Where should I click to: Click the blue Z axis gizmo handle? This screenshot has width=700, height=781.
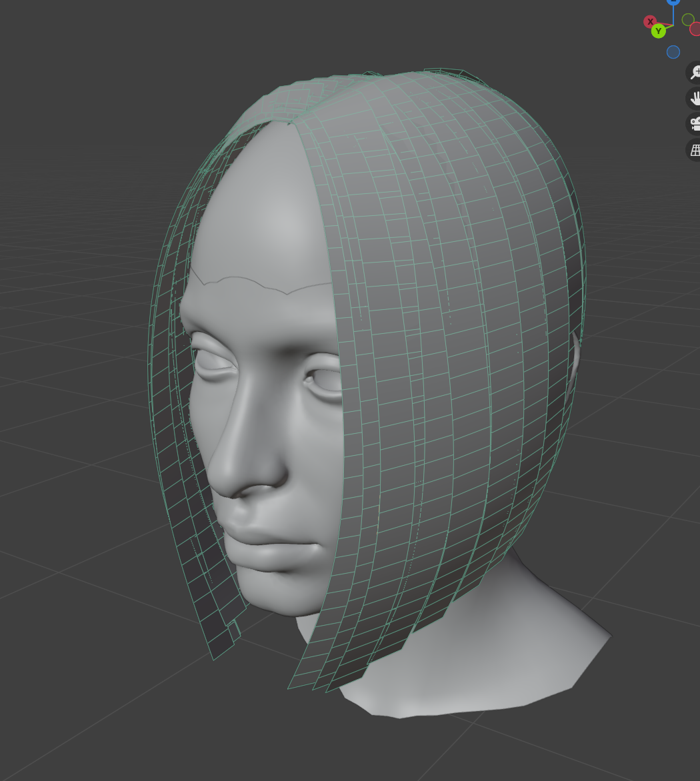(673, 2)
